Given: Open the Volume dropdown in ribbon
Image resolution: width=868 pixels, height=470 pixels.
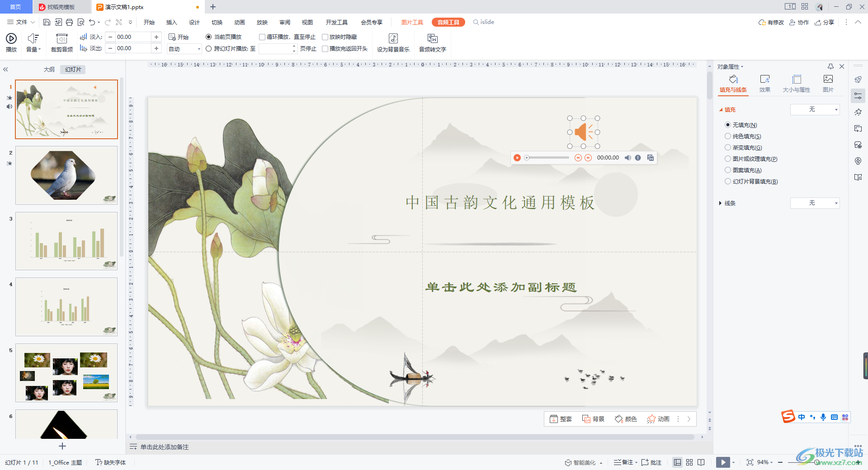Looking at the screenshot, I should 33,42.
